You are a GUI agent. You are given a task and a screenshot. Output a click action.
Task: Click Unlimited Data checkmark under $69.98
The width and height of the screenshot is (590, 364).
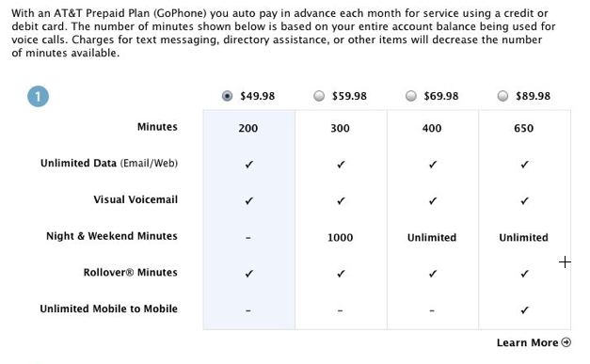coord(433,165)
